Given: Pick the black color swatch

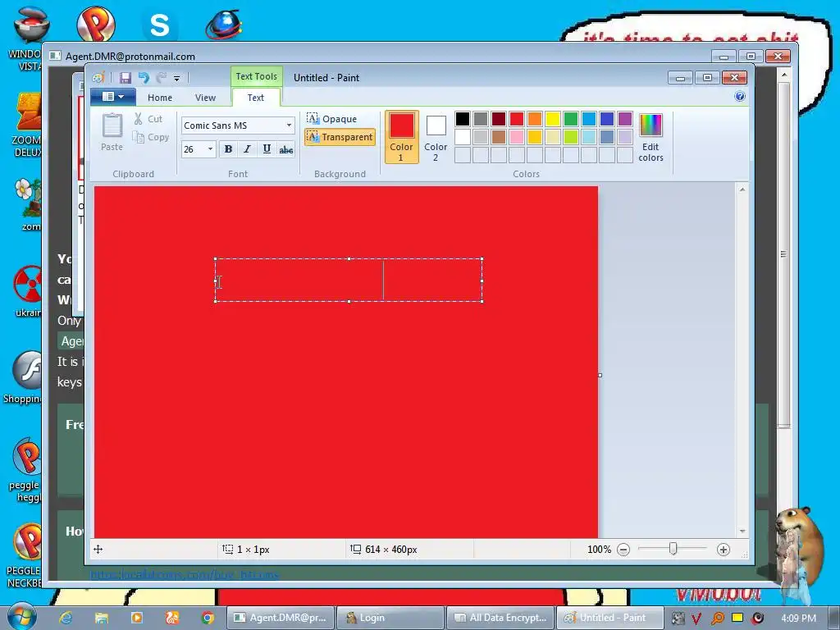Looking at the screenshot, I should [463, 118].
